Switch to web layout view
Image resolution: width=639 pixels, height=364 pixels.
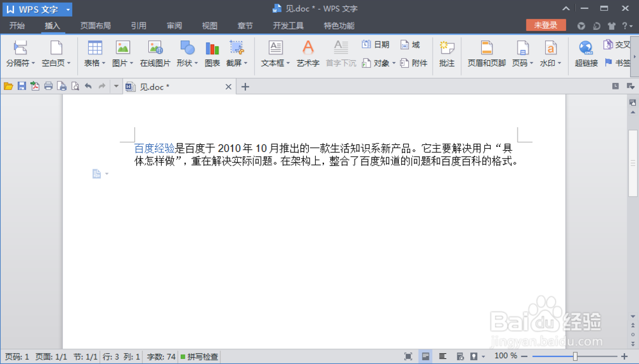460,357
